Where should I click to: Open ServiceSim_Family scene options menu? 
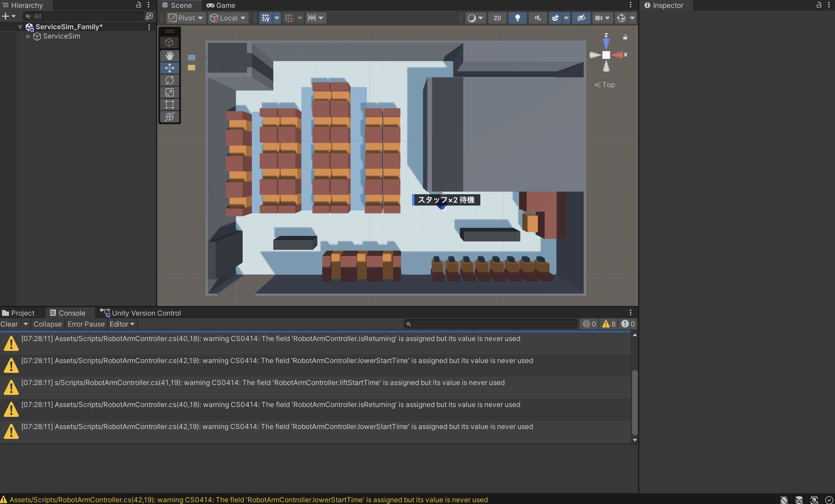tap(149, 27)
